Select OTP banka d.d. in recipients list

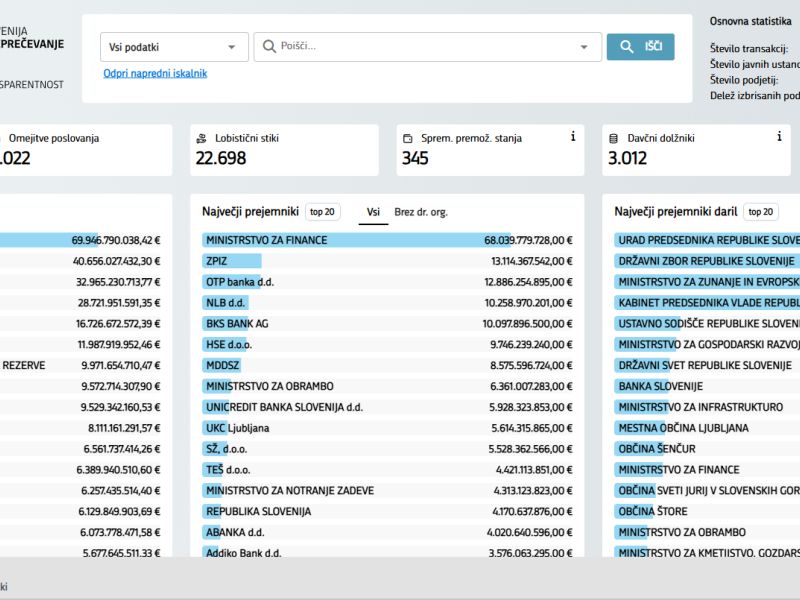(x=240, y=282)
